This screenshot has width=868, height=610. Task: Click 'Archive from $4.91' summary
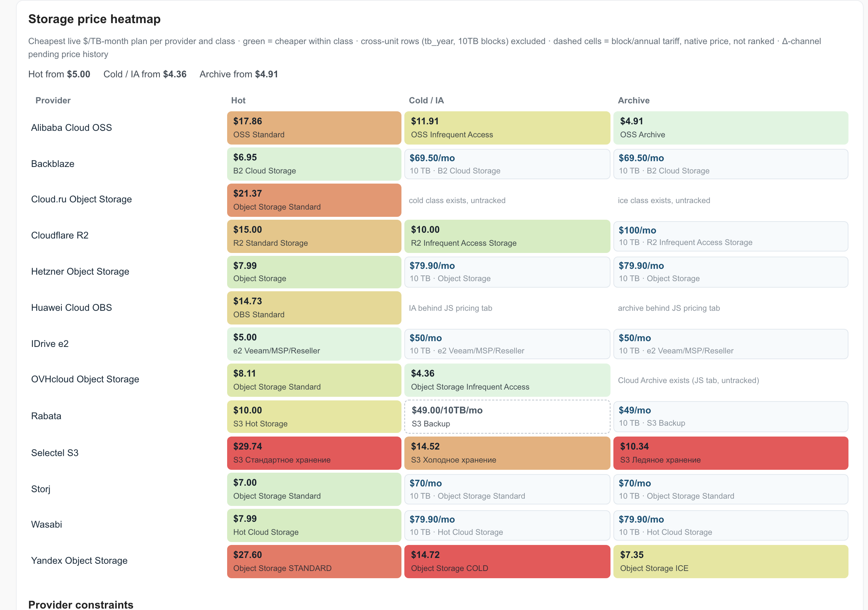click(239, 74)
